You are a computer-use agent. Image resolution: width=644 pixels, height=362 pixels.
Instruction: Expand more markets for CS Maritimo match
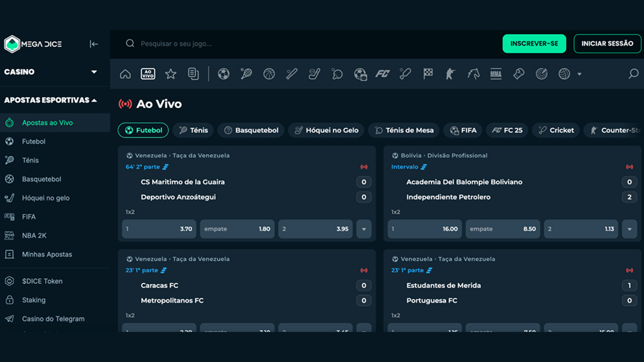coord(364,229)
